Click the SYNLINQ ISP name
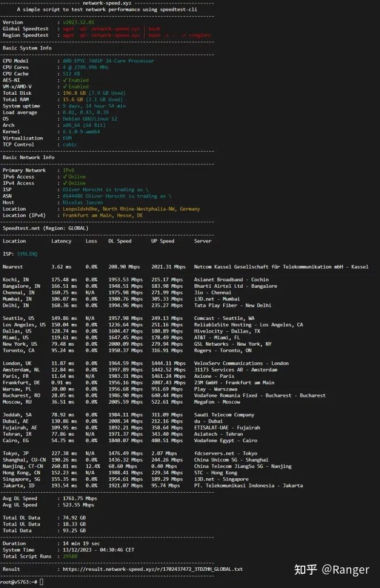The image size is (380, 588). tap(27, 254)
